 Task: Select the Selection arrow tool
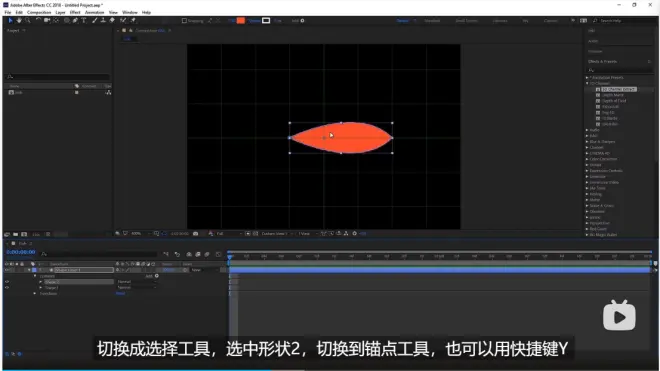click(11, 20)
